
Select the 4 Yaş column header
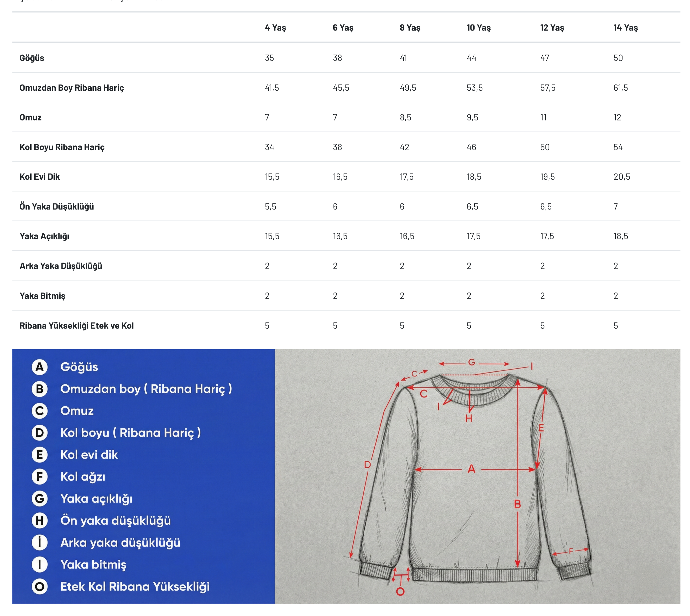[275, 28]
